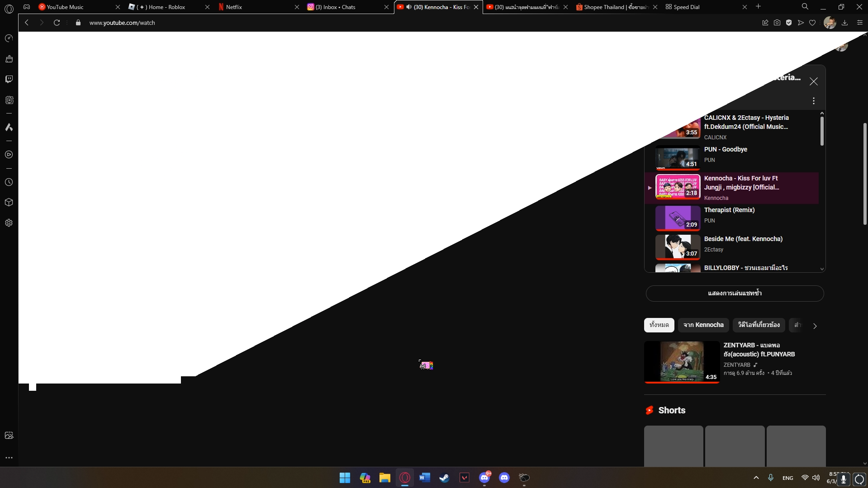Close the Speed Dial tab
This screenshot has height=488, width=868.
(x=745, y=7)
